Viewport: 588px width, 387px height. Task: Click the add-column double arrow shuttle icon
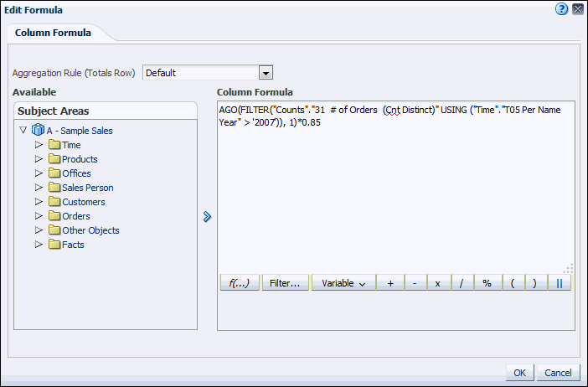pos(207,216)
